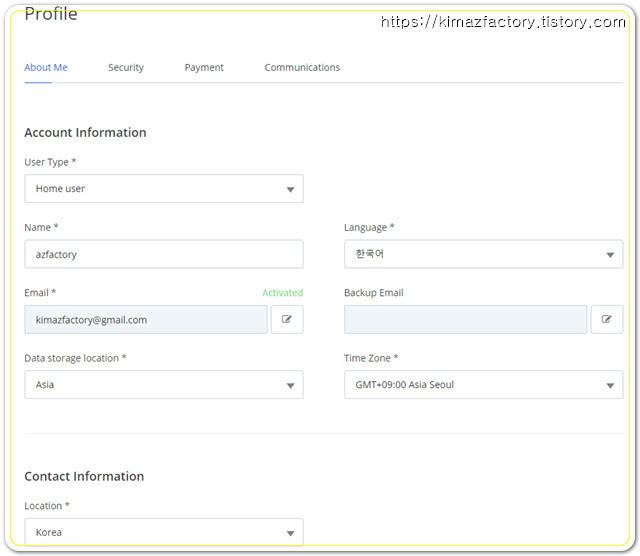This screenshot has height=556, width=640.
Task: Click the green Activated status text
Action: click(x=282, y=293)
